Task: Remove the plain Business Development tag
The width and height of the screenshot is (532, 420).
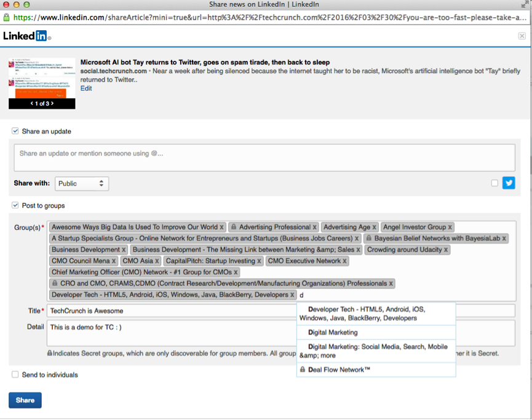Action: pyautogui.click(x=124, y=250)
